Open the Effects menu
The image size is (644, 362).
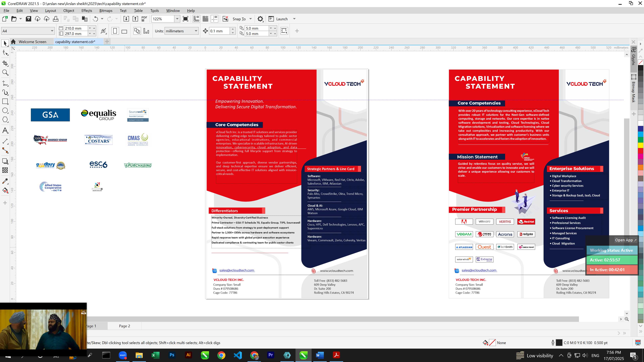87,11
